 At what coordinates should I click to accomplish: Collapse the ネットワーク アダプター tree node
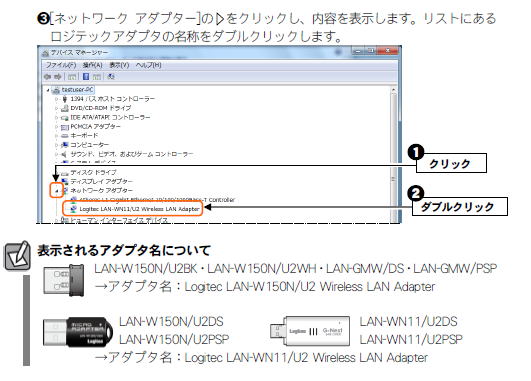click(x=57, y=191)
